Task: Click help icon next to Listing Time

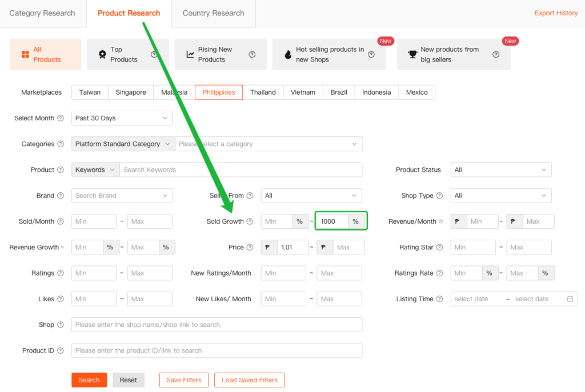Action: (x=440, y=299)
